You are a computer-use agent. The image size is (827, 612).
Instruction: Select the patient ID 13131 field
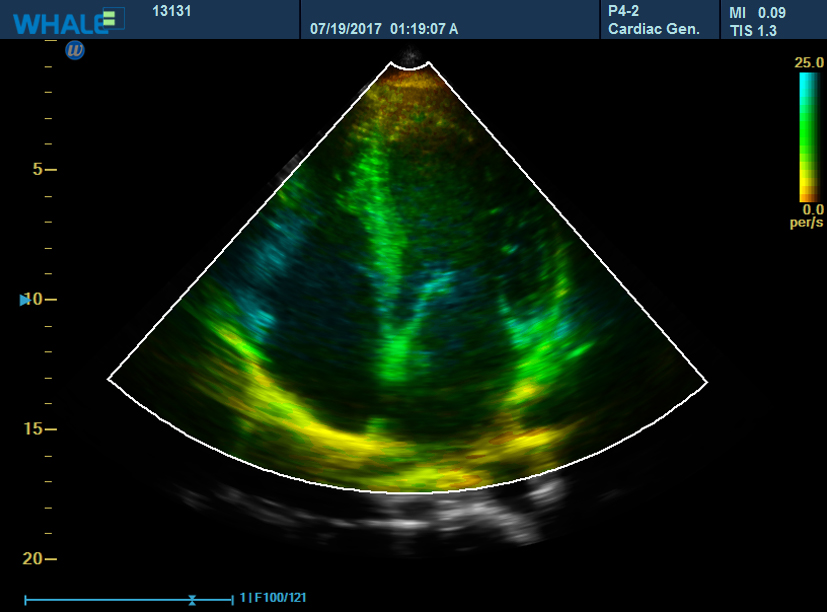(172, 12)
